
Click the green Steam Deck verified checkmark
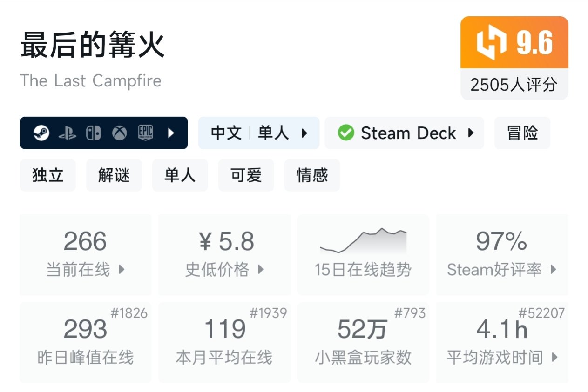[345, 133]
